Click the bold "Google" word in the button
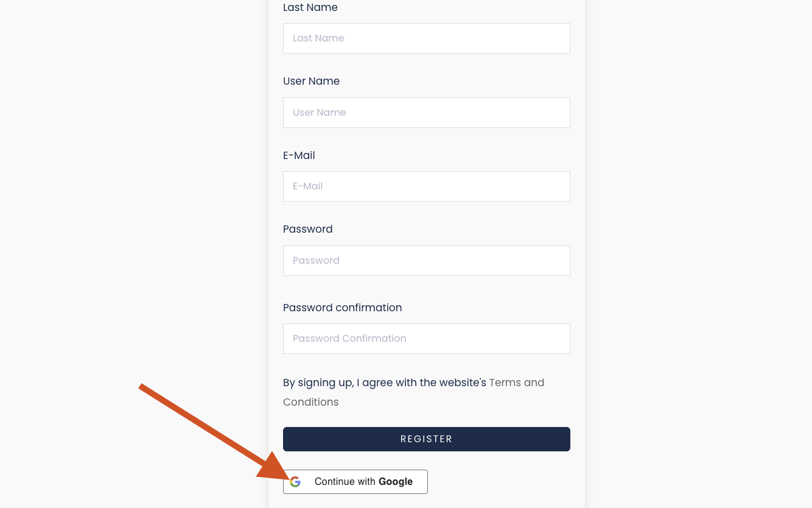This screenshot has height=508, width=812. (396, 482)
